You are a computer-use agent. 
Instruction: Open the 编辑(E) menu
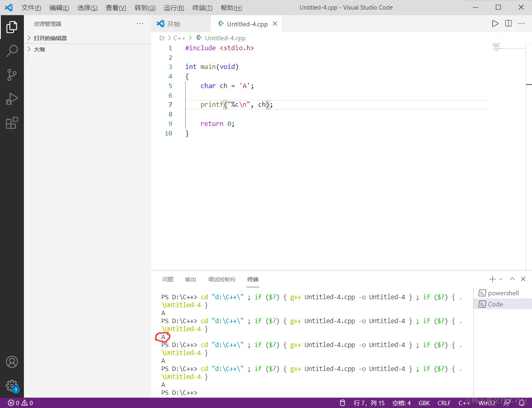click(59, 8)
